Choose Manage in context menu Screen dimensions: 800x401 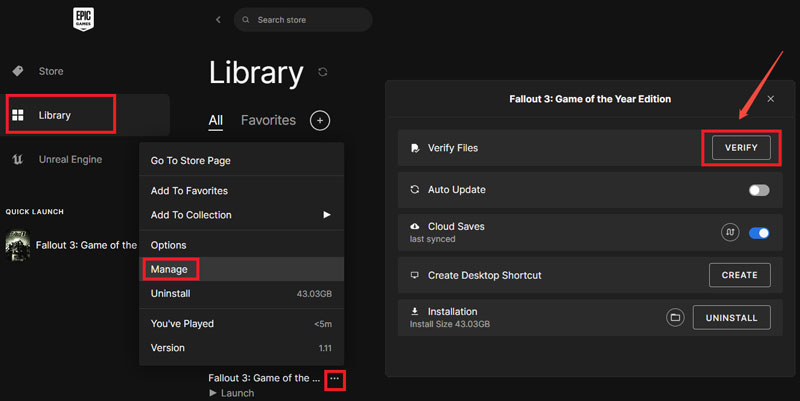(x=241, y=269)
